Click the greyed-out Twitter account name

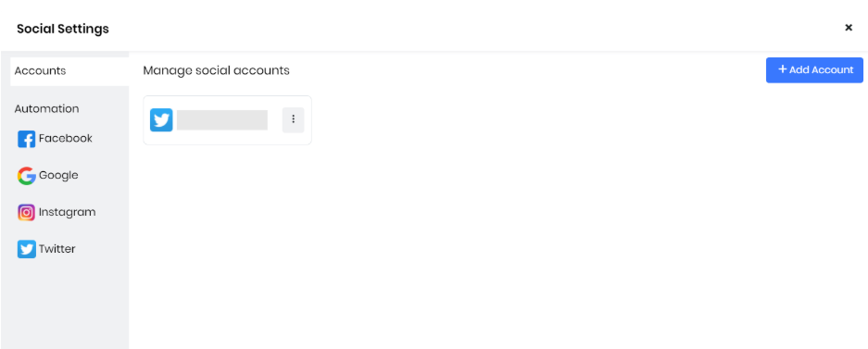pos(222,120)
